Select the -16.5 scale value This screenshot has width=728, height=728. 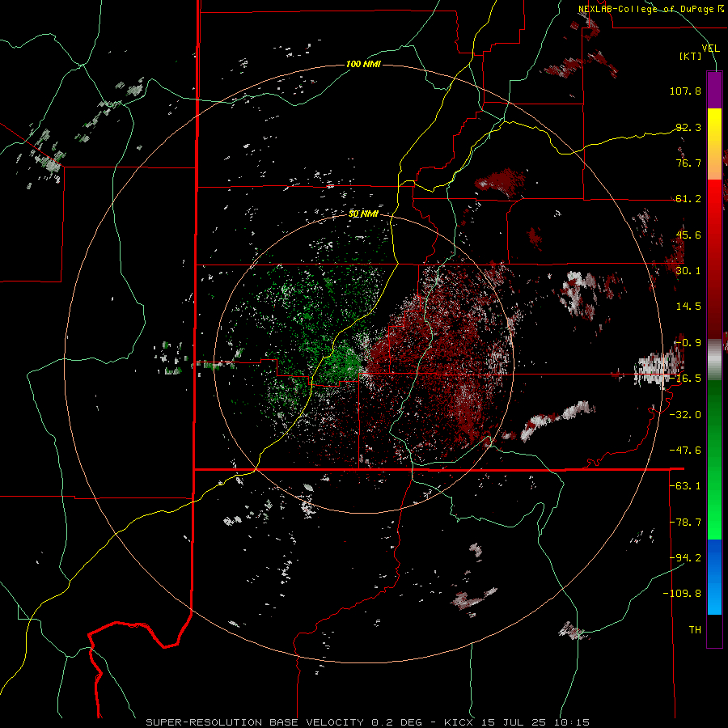pyautogui.click(x=685, y=379)
